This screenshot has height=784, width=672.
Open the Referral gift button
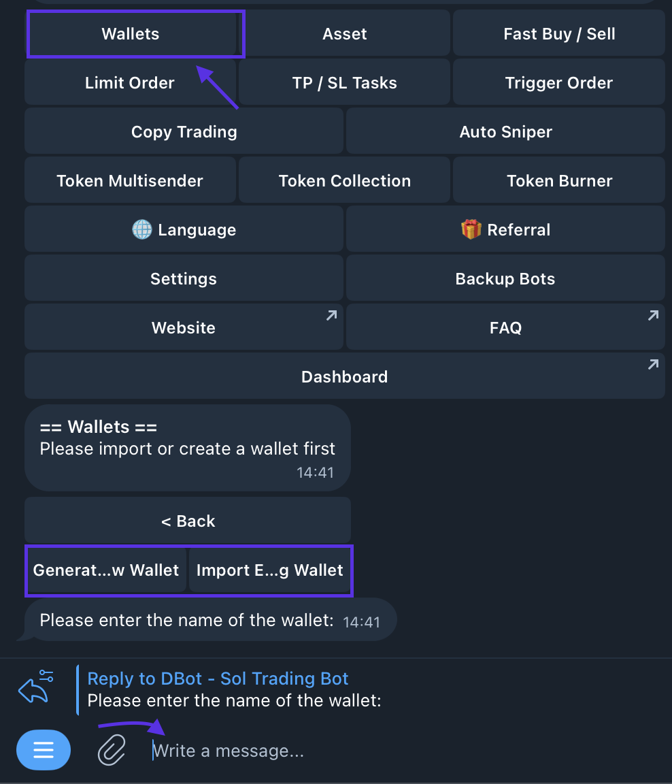(505, 230)
